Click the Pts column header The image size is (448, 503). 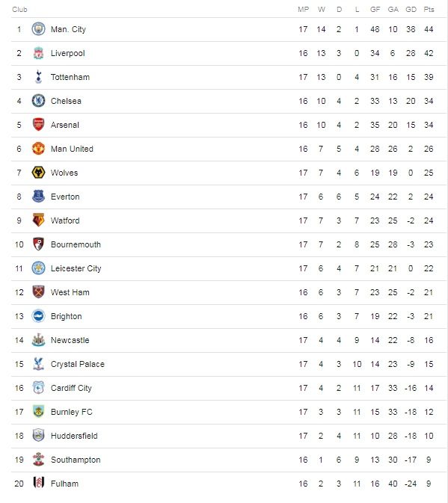click(429, 9)
